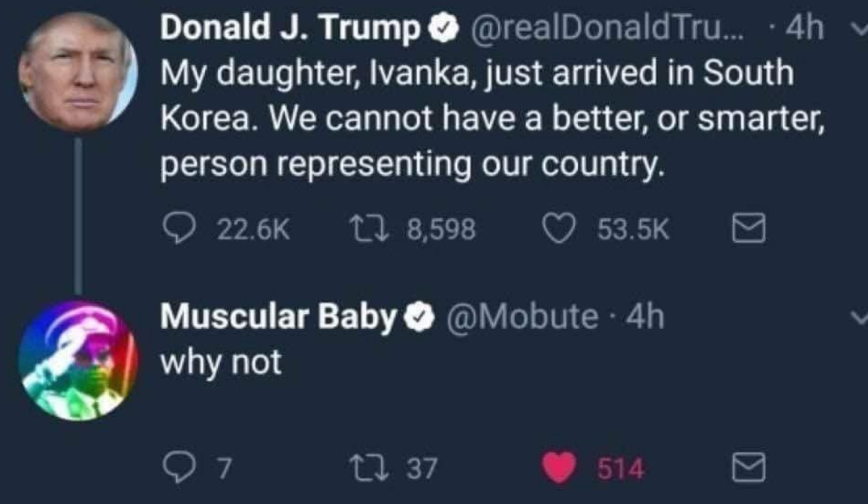Click verified badge beside Donald J. Trump
The width and height of the screenshot is (868, 504).
[x=442, y=31]
